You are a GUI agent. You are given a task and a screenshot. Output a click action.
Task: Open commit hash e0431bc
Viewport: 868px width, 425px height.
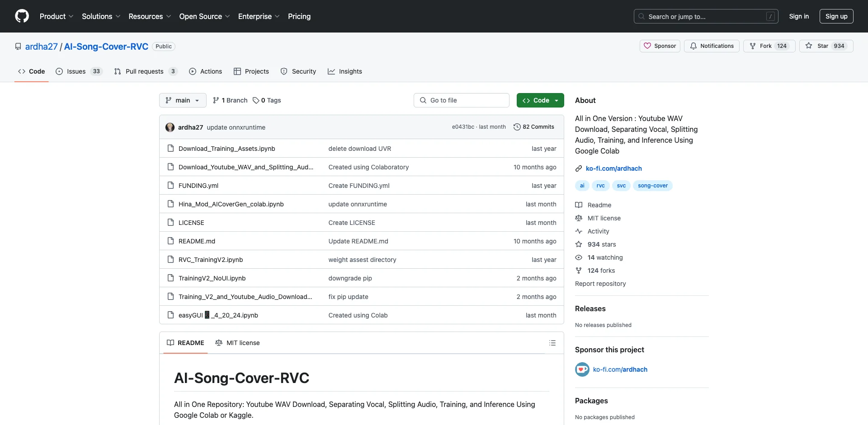click(463, 127)
